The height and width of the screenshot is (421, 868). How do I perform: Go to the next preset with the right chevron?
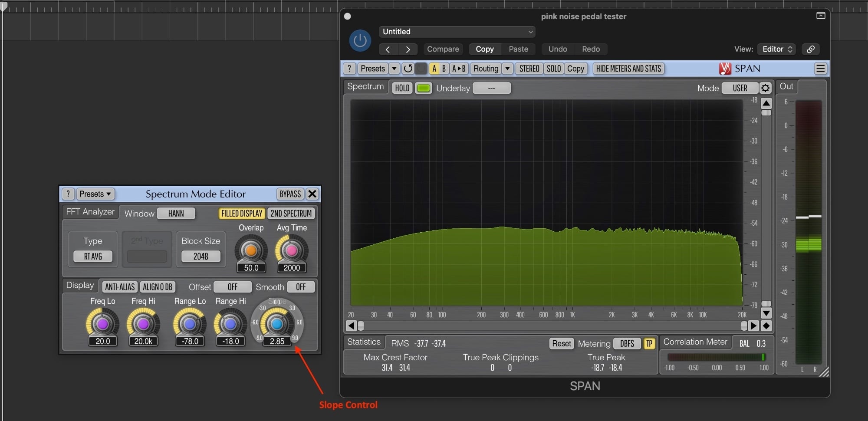coord(408,49)
